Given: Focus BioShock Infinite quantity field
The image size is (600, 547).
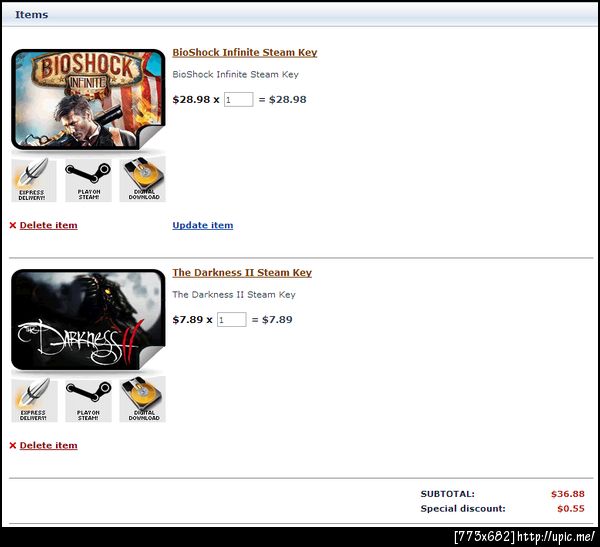Looking at the screenshot, I should tap(238, 100).
